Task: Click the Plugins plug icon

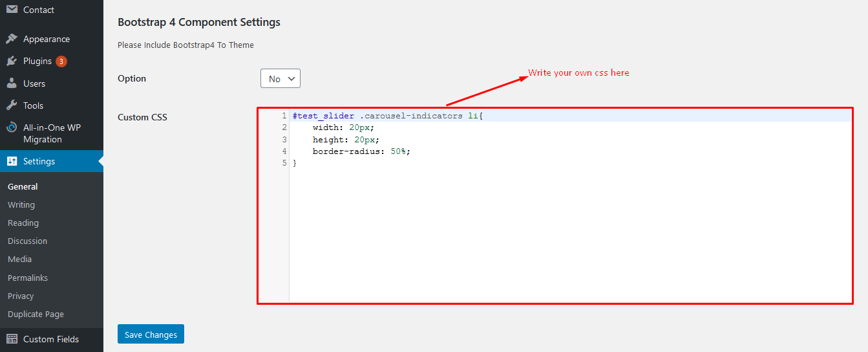Action: tap(12, 61)
